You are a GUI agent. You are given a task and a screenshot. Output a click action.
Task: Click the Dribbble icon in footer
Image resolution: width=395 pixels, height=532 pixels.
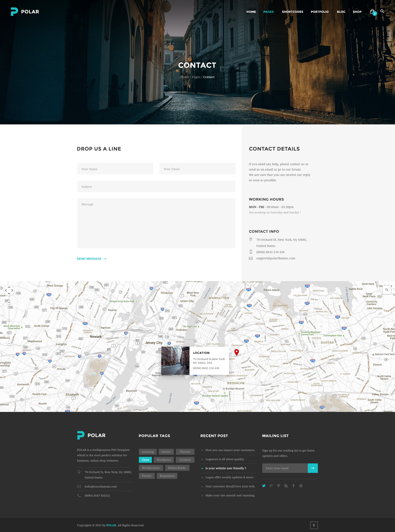pyautogui.click(x=301, y=486)
